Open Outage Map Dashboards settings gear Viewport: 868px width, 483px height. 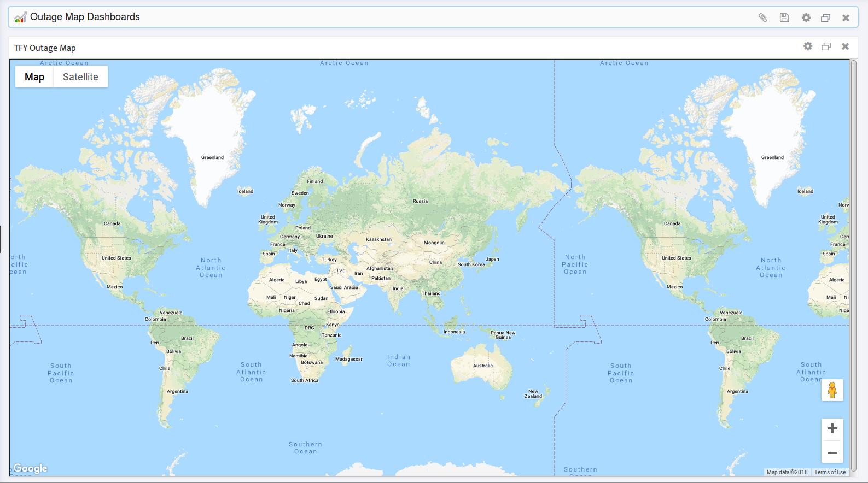tap(806, 17)
